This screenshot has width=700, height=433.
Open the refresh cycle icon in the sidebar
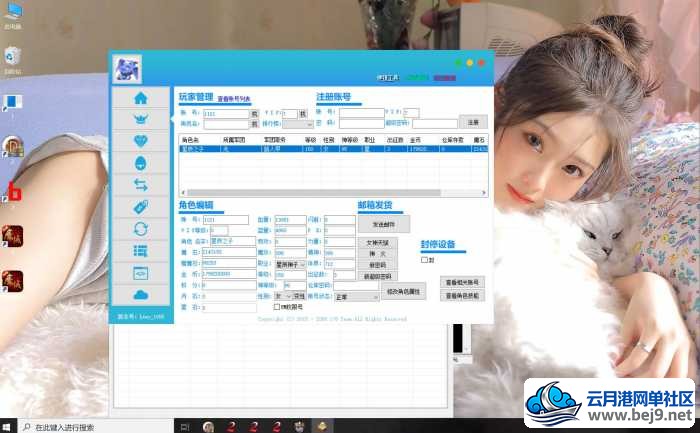(x=141, y=229)
